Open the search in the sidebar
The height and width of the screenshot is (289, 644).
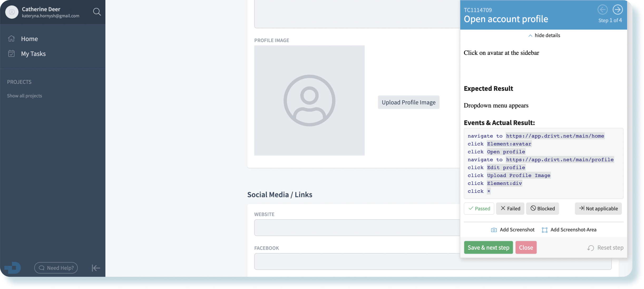97,12
